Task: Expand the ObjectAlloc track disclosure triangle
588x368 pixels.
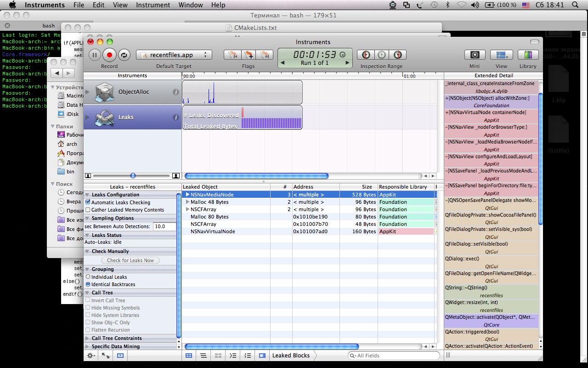Action: click(88, 92)
